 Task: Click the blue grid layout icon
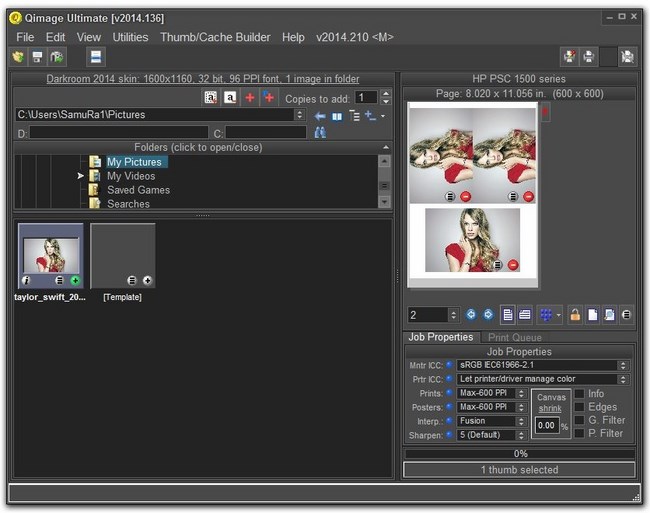[x=545, y=314]
